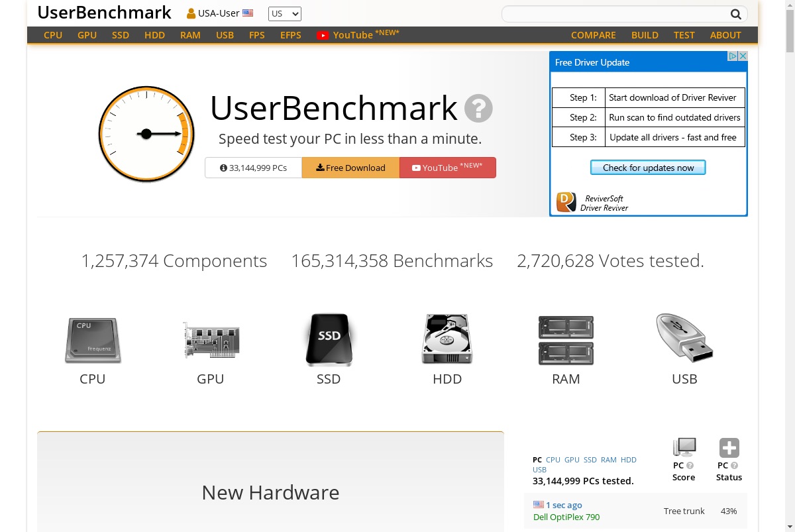The width and height of the screenshot is (795, 532).
Task: Click the question mark under PC Status
Action: coord(734,466)
